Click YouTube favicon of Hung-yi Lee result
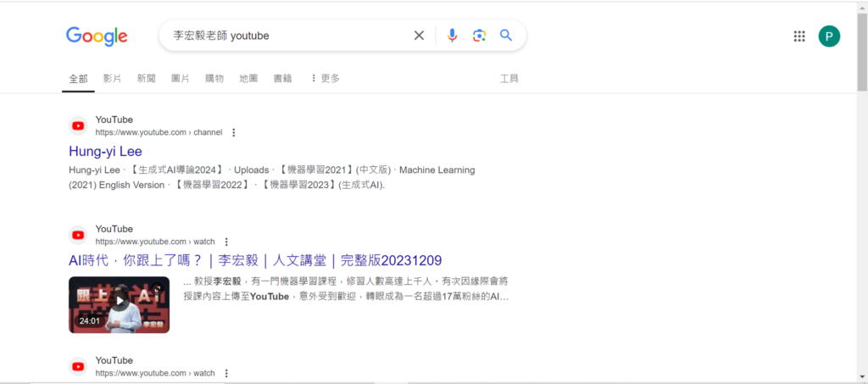 tap(78, 126)
